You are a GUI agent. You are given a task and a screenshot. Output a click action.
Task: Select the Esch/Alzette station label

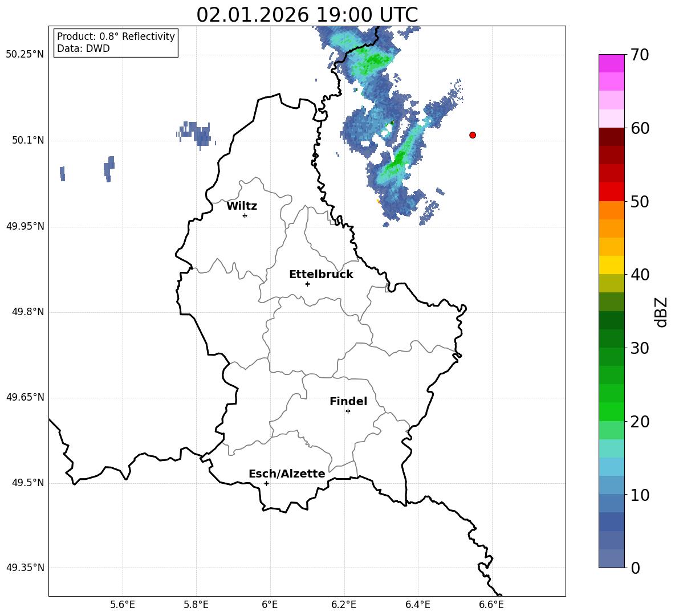pyautogui.click(x=287, y=474)
